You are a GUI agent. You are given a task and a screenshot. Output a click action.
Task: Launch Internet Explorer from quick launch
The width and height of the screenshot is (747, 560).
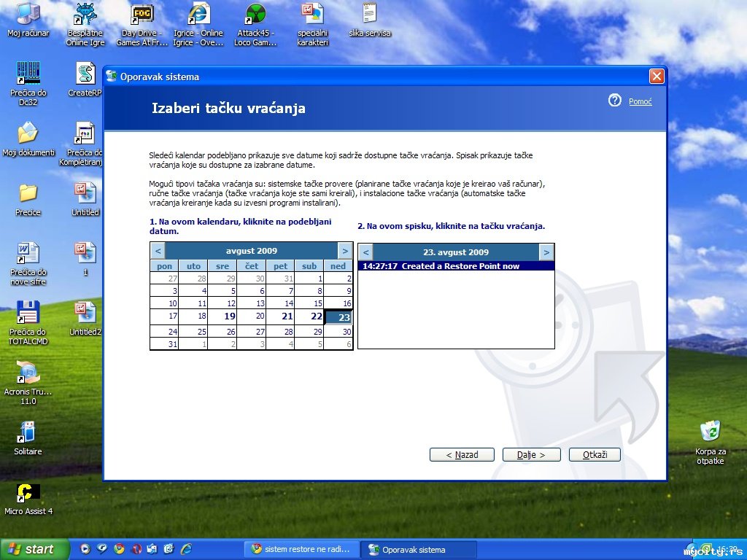[186, 548]
